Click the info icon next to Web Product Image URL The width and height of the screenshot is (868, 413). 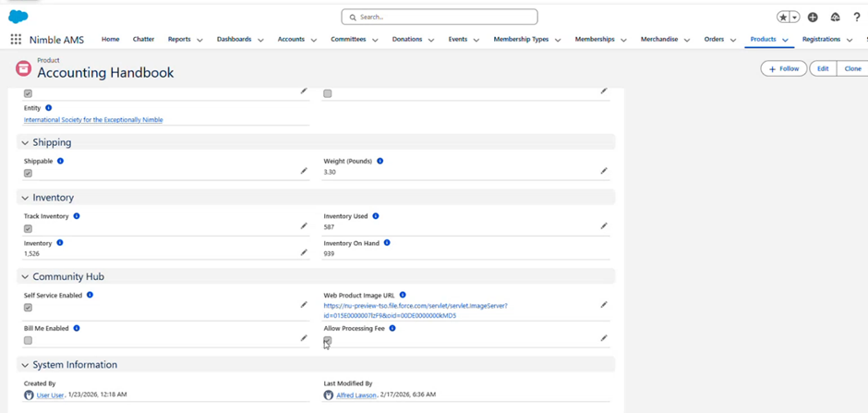tap(403, 295)
